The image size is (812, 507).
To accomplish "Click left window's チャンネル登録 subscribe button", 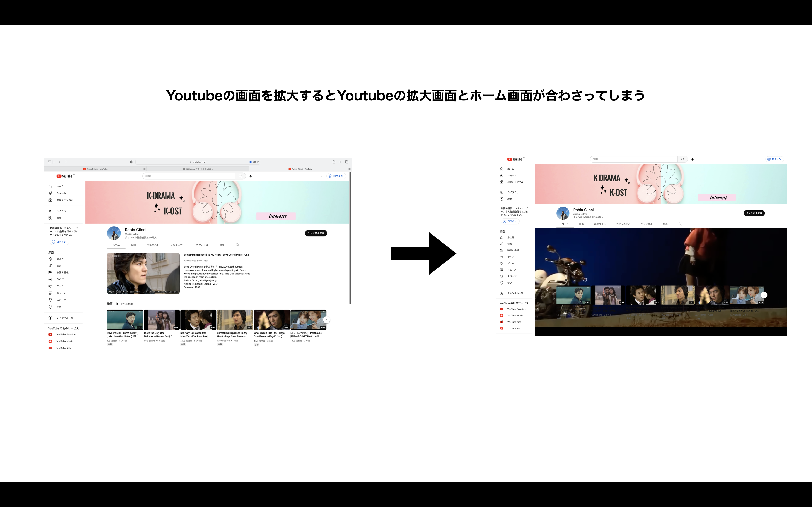I will click(316, 233).
